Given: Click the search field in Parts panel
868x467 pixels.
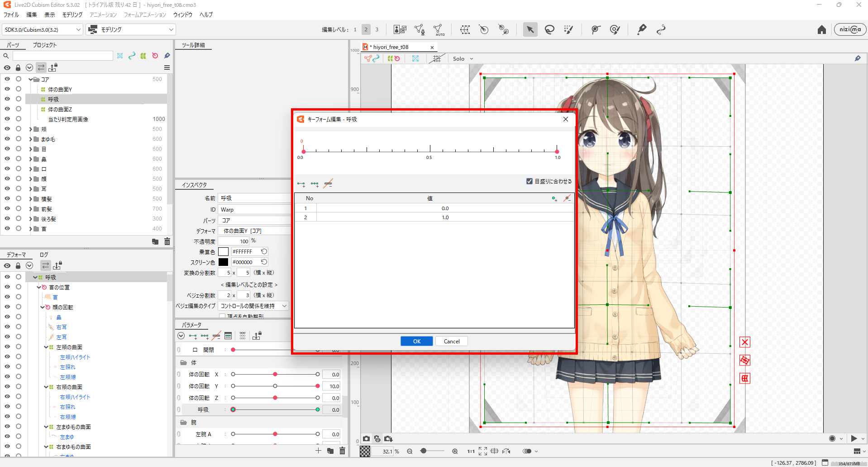Looking at the screenshot, I should click(x=63, y=56).
